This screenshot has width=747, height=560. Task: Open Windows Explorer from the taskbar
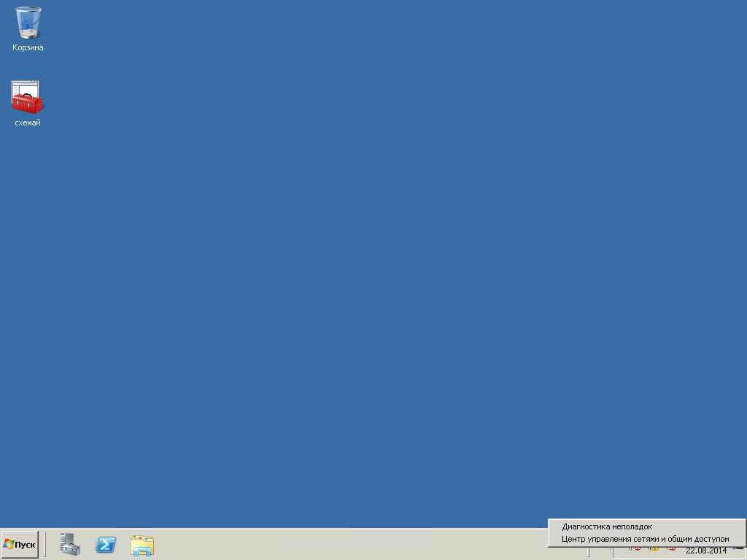point(142,545)
